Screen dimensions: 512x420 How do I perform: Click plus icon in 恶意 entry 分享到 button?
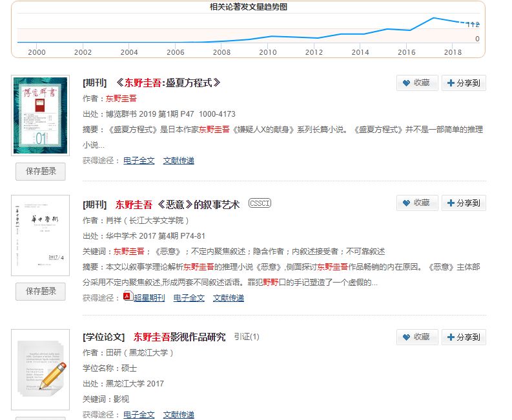pyautogui.click(x=451, y=203)
